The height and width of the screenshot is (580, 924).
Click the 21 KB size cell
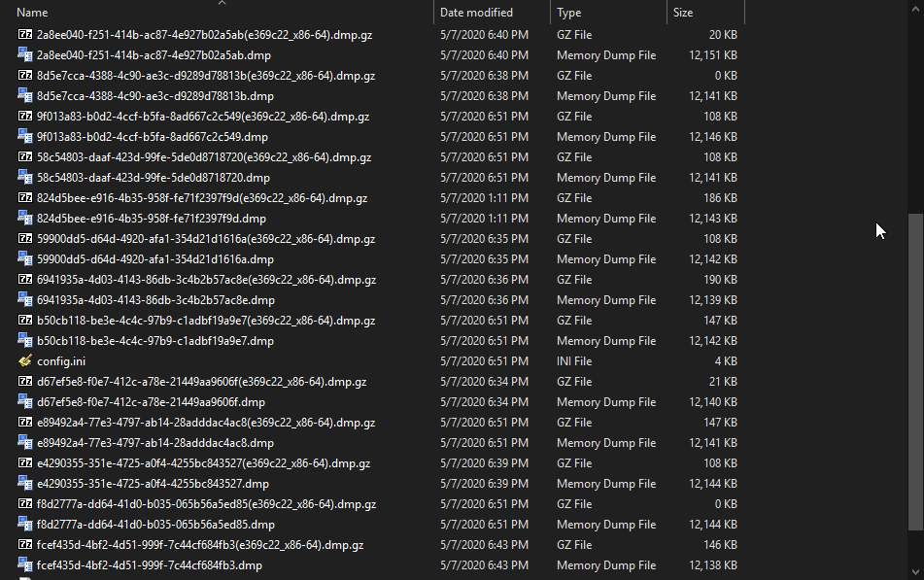[723, 382]
